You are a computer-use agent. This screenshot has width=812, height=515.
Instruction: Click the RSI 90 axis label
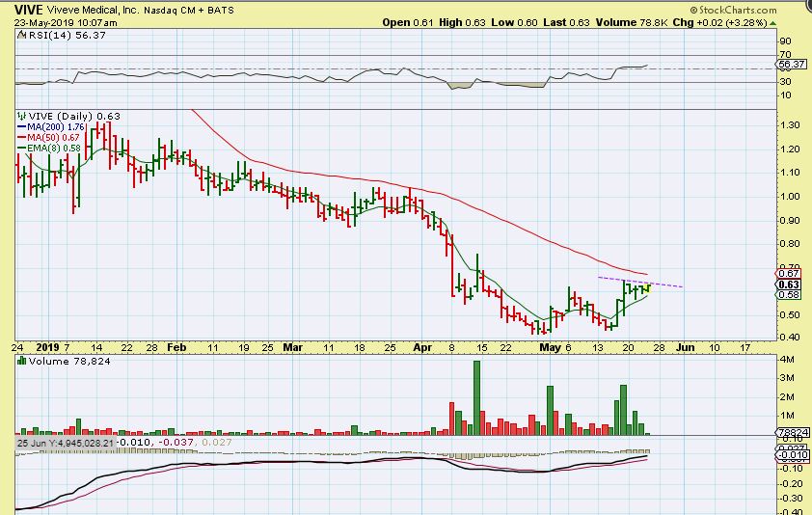click(x=785, y=41)
